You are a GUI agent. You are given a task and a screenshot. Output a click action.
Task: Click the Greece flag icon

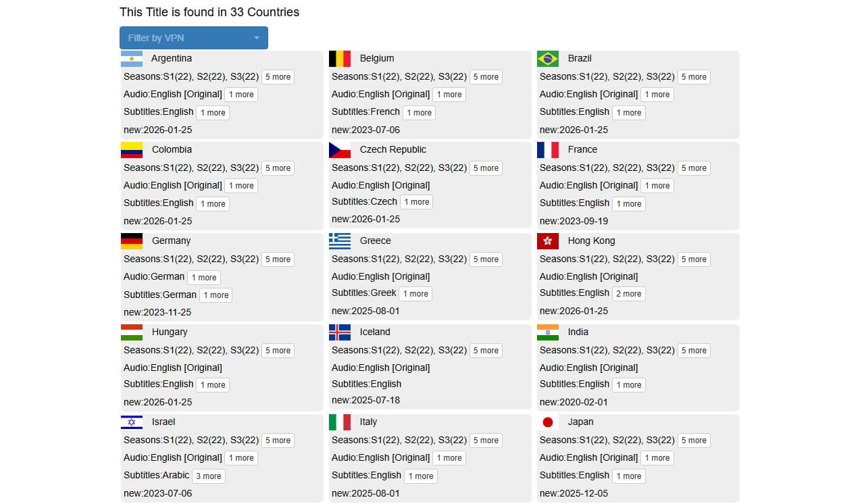(x=340, y=241)
